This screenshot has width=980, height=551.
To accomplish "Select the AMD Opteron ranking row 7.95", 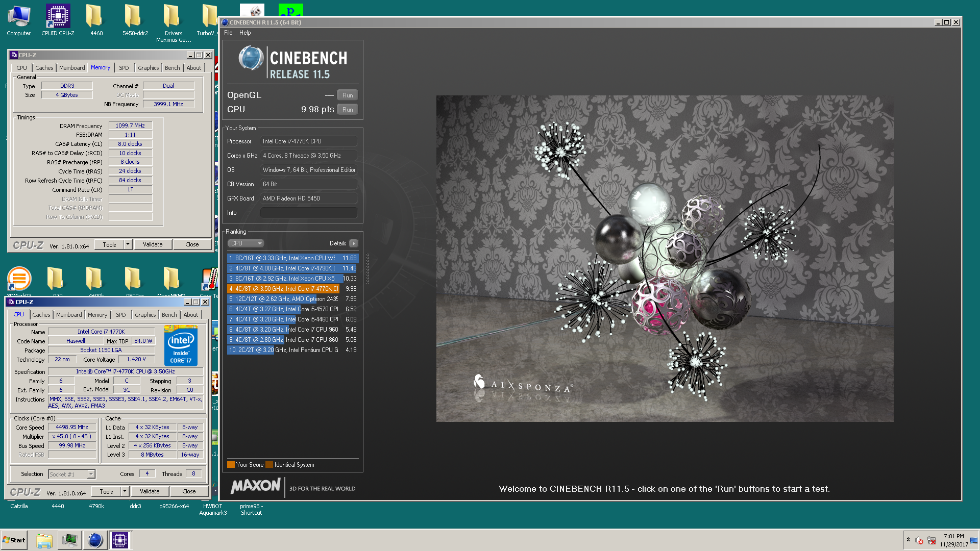I will tap(292, 299).
